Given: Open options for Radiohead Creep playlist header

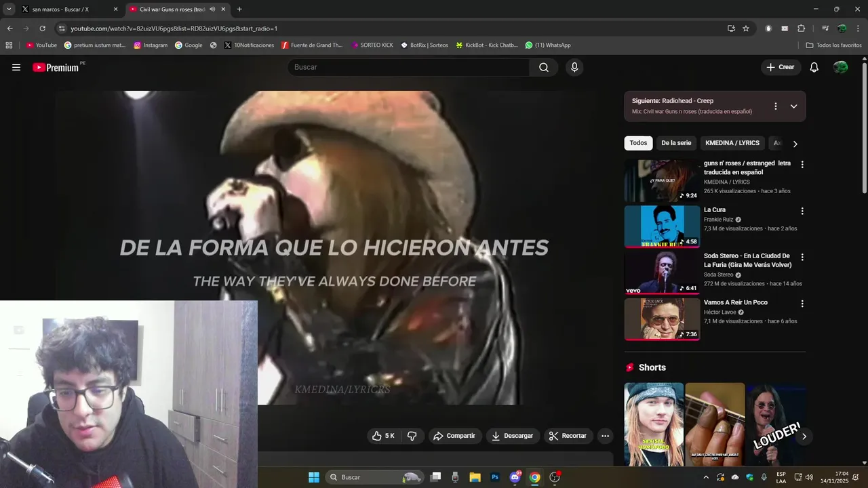Looking at the screenshot, I should (776, 106).
